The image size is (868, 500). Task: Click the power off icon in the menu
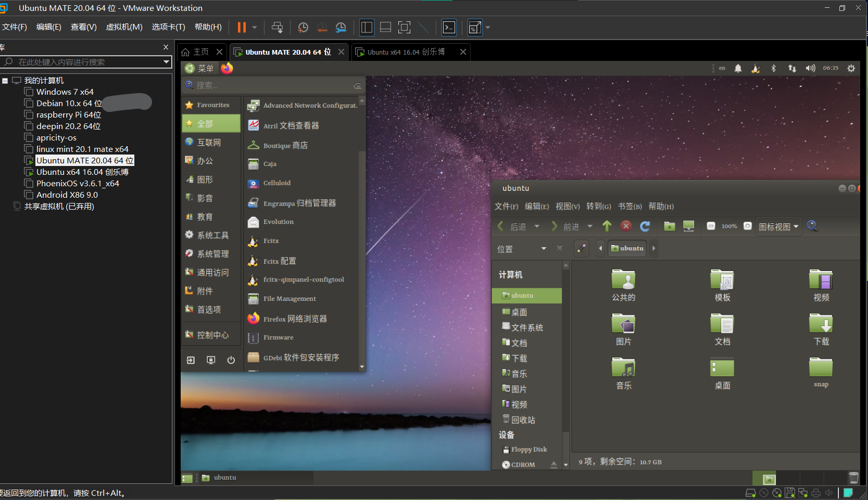pyautogui.click(x=231, y=360)
